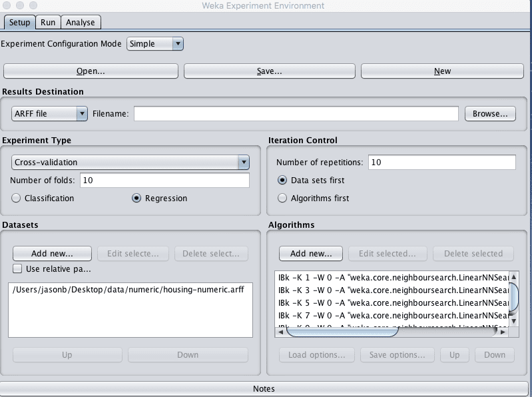Select the IBk -K 3 algorithm row
532x397 pixels.
[x=392, y=290]
